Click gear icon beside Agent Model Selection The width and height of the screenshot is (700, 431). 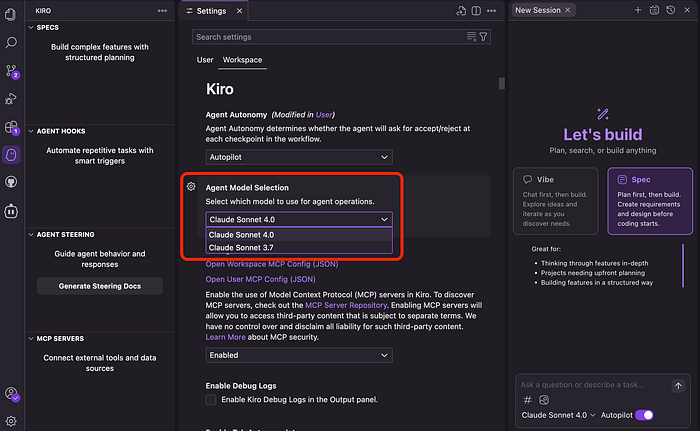click(191, 187)
